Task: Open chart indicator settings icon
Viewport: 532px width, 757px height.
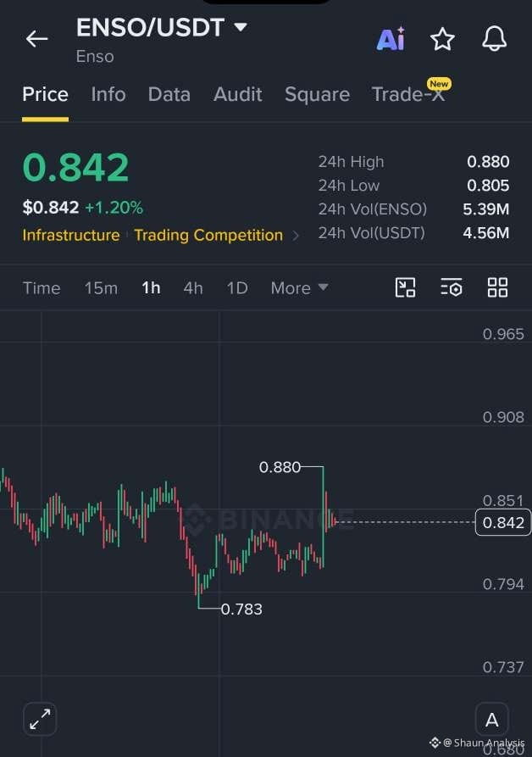Action: click(452, 287)
